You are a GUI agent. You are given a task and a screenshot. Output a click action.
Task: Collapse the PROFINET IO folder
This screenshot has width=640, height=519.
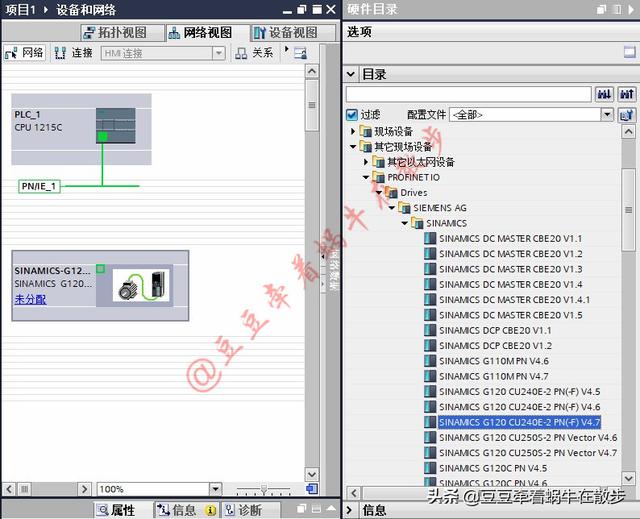point(366,177)
